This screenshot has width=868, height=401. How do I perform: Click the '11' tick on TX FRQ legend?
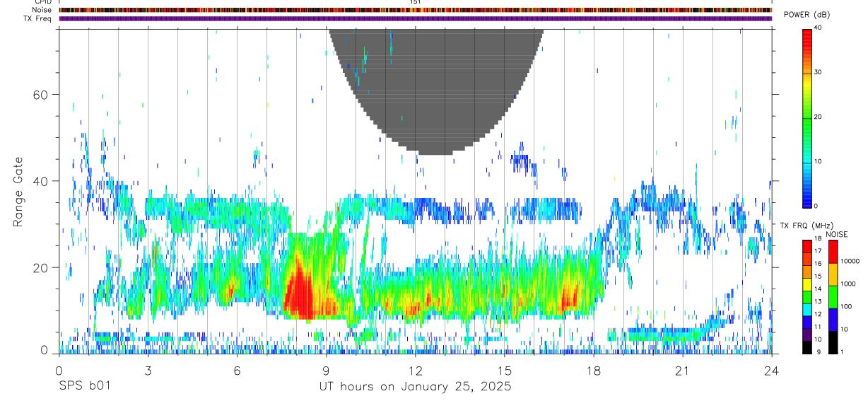(x=819, y=327)
